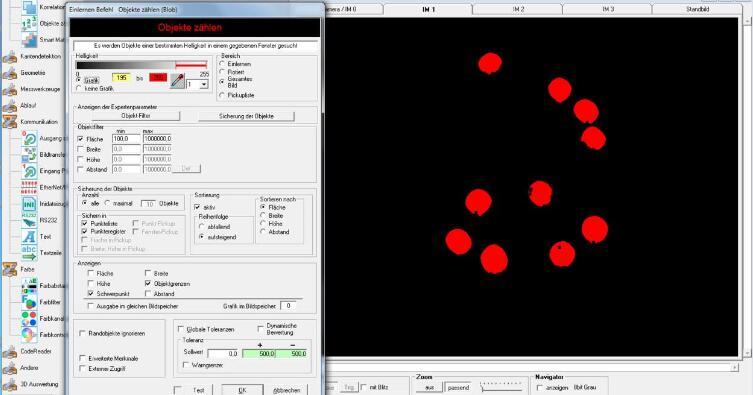Select the RS232 command icon
The image size is (753, 395).
coord(29,220)
